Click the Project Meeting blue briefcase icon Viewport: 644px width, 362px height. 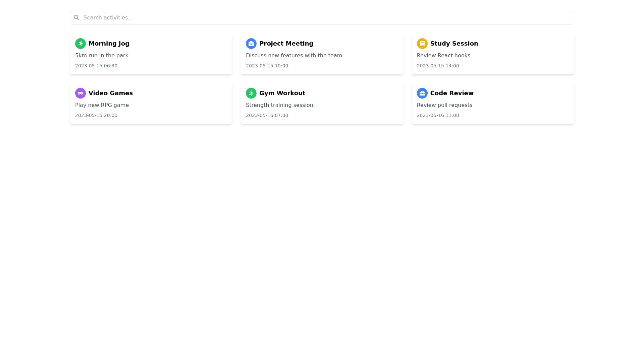coord(251,44)
